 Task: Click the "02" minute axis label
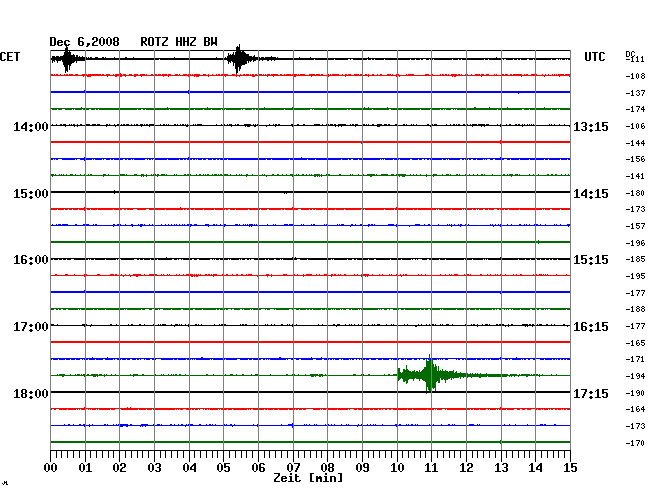(x=119, y=468)
